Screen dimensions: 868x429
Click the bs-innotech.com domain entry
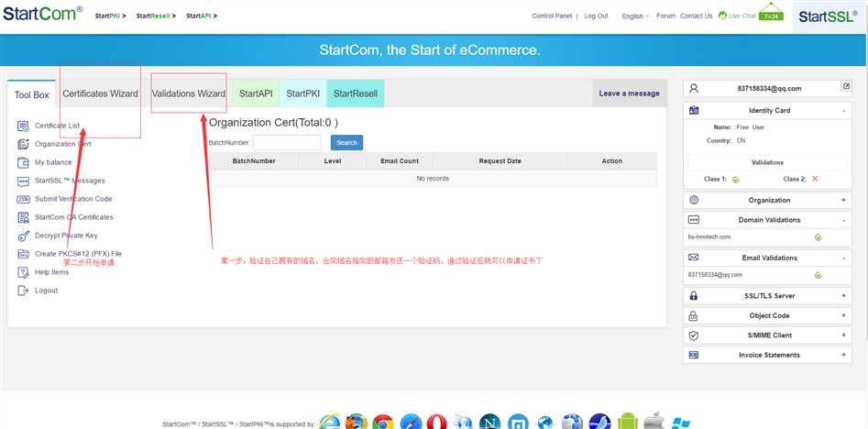pos(709,236)
